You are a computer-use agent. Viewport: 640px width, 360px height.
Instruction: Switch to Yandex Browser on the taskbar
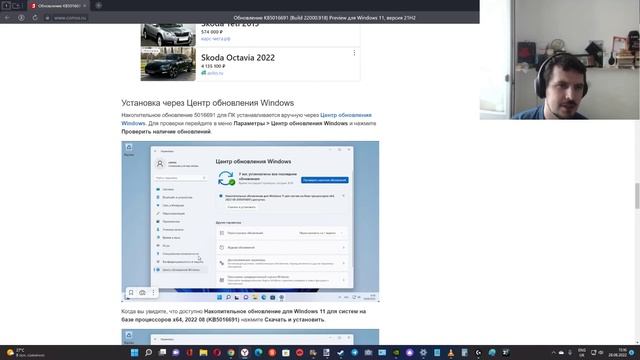(245, 353)
